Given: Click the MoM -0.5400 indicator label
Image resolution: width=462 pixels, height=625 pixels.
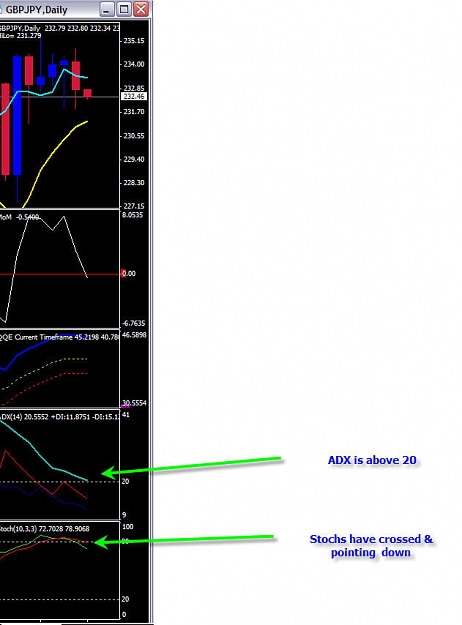Looking at the screenshot, I should 19,217.
